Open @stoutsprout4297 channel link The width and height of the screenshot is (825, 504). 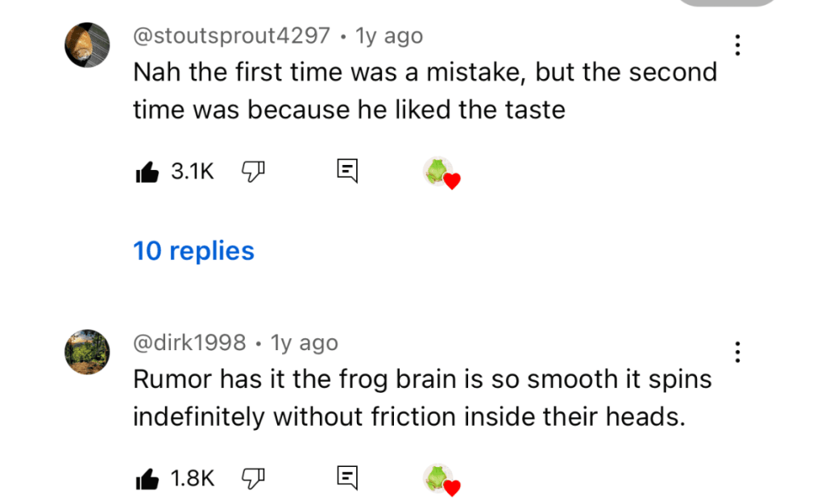pos(231,36)
